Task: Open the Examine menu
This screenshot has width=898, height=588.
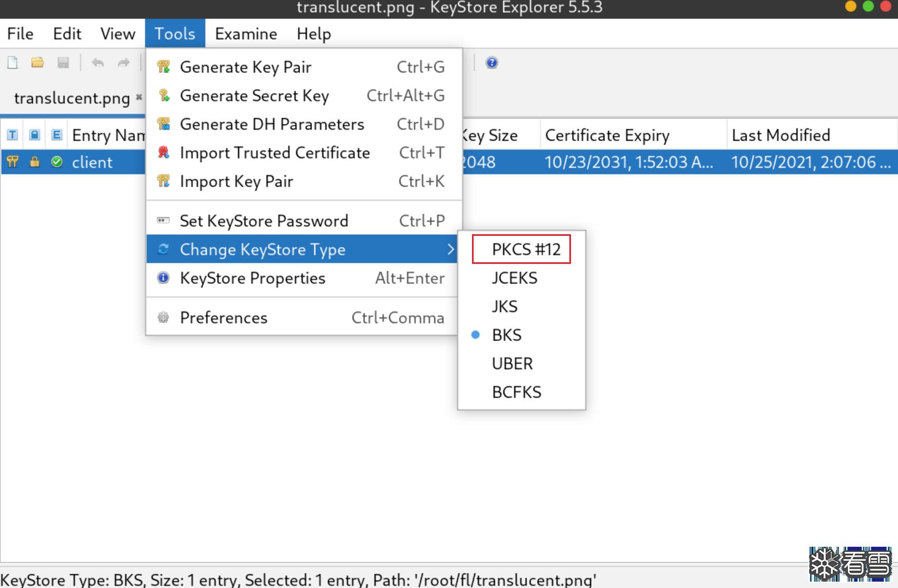Action: [246, 34]
